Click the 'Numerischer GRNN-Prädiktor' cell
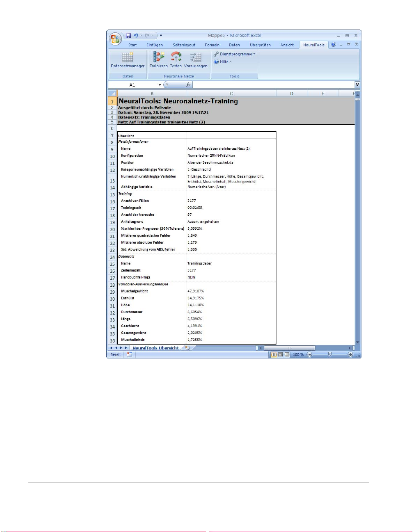414x532 pixels. 211,155
